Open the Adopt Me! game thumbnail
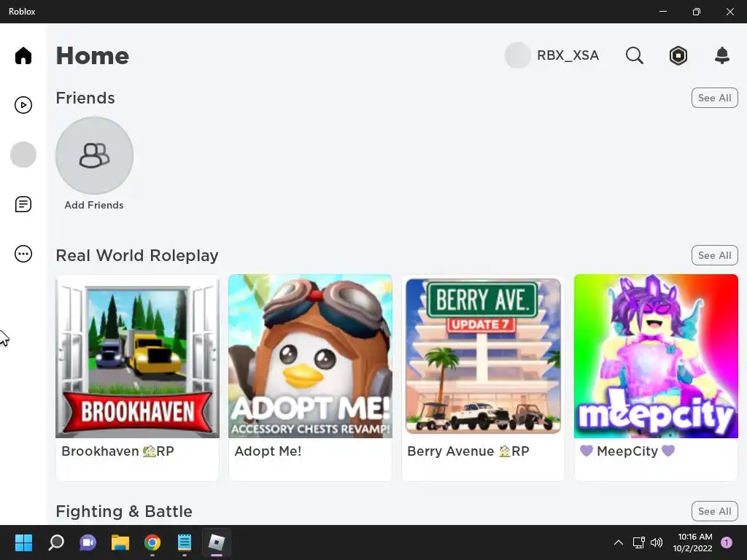Image resolution: width=747 pixels, height=560 pixels. tap(310, 356)
